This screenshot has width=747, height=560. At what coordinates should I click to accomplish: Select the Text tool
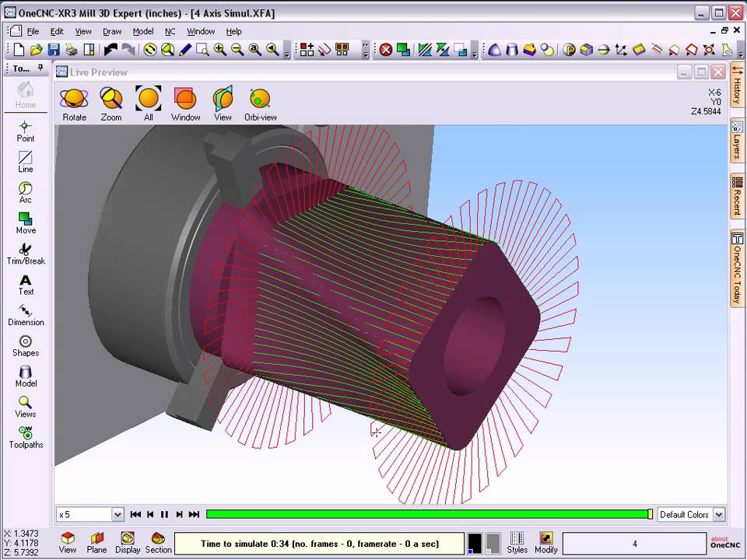25,285
